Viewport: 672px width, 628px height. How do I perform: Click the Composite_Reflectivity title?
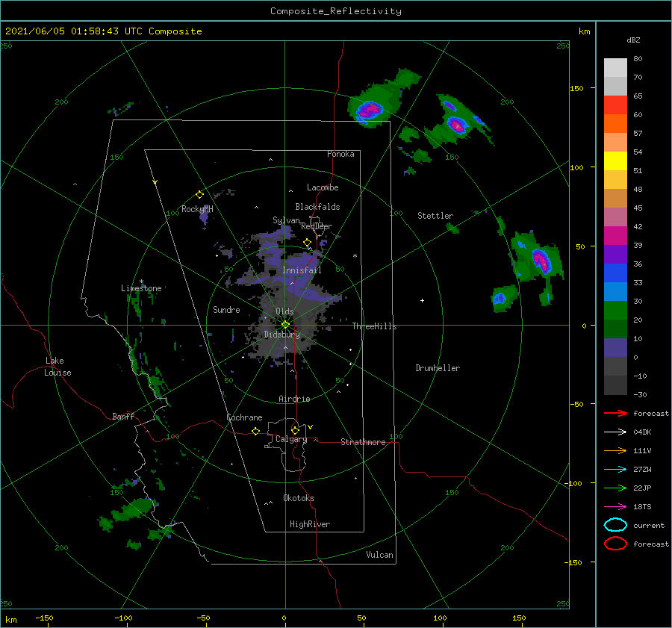(x=336, y=11)
